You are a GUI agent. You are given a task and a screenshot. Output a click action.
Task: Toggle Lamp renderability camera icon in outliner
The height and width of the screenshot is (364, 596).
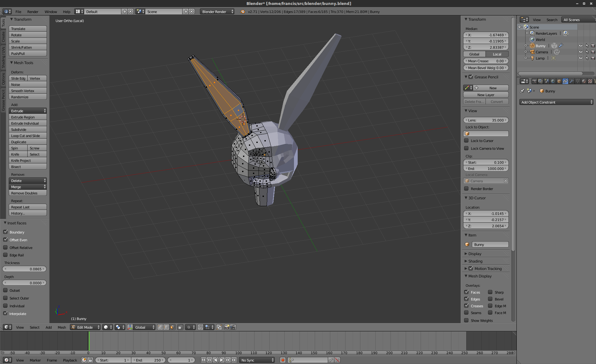pos(593,58)
